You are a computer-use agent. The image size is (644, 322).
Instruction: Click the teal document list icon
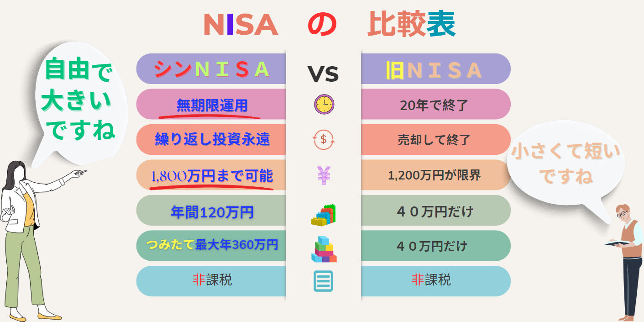point(323,280)
